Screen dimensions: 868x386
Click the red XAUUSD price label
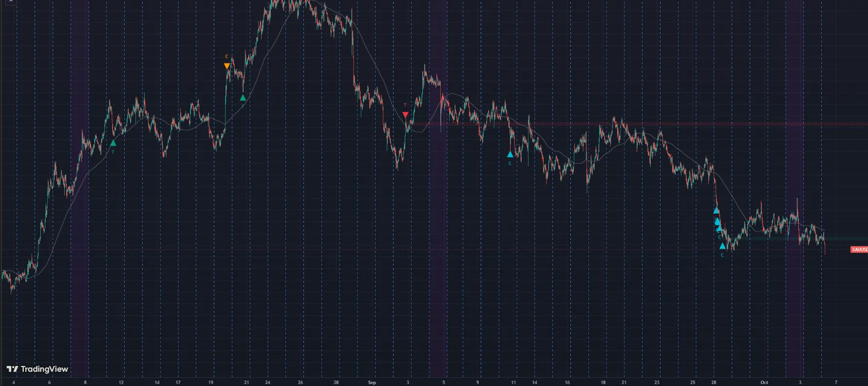point(859,250)
